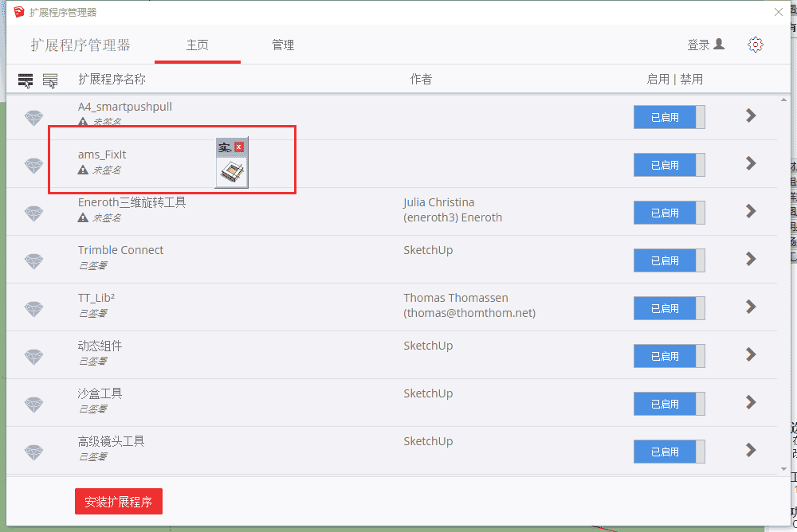Viewport: 797px width, 532px height.
Task: Click SketchUp author of 动态组件
Action: tap(428, 346)
